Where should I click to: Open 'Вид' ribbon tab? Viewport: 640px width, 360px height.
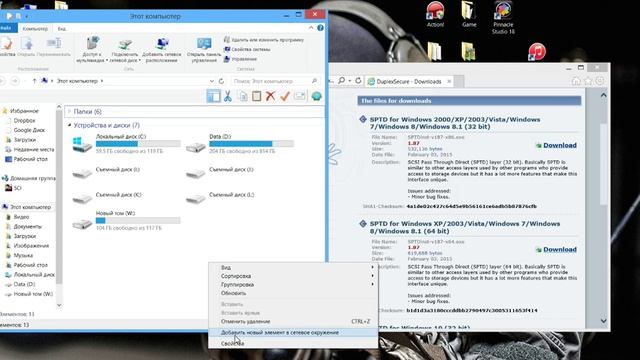62,29
